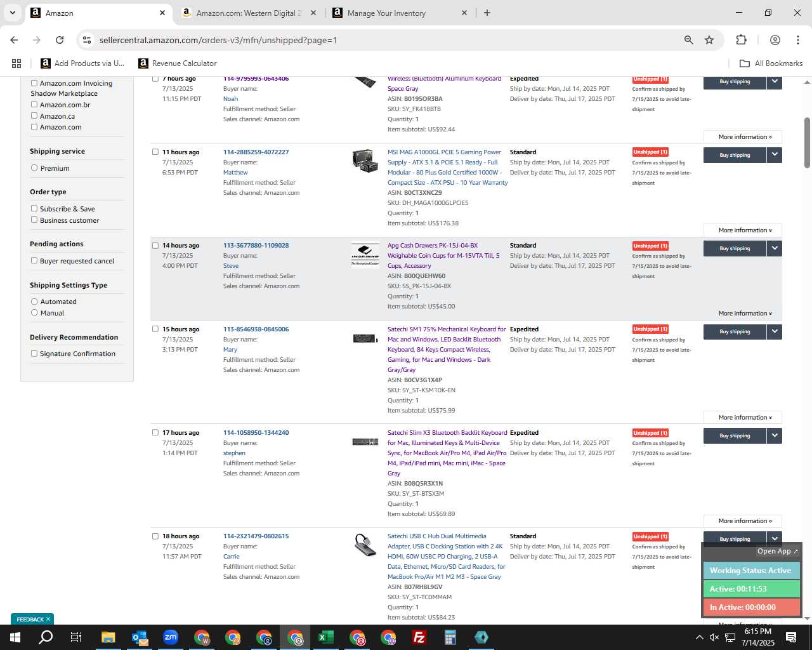Check the Amazon.com.br marketplace filter

tap(34, 105)
